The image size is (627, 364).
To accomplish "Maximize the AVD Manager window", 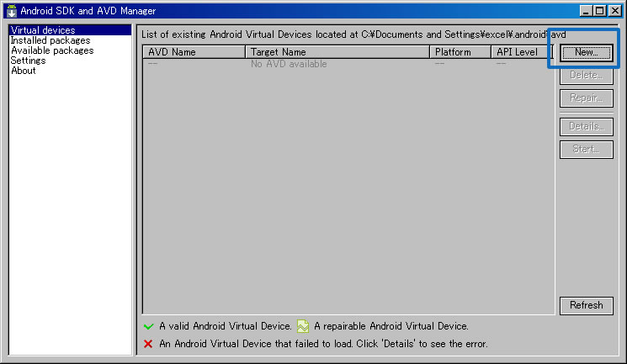I will (600, 11).
